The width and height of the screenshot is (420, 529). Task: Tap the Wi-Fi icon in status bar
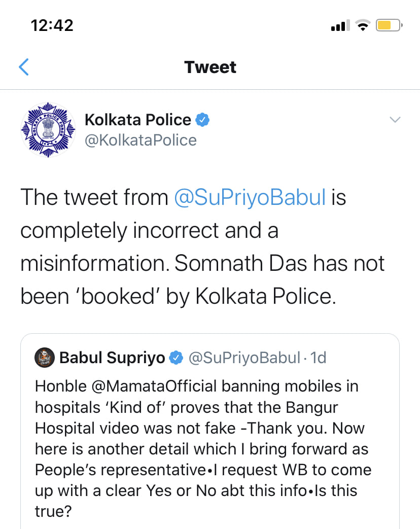tap(363, 25)
